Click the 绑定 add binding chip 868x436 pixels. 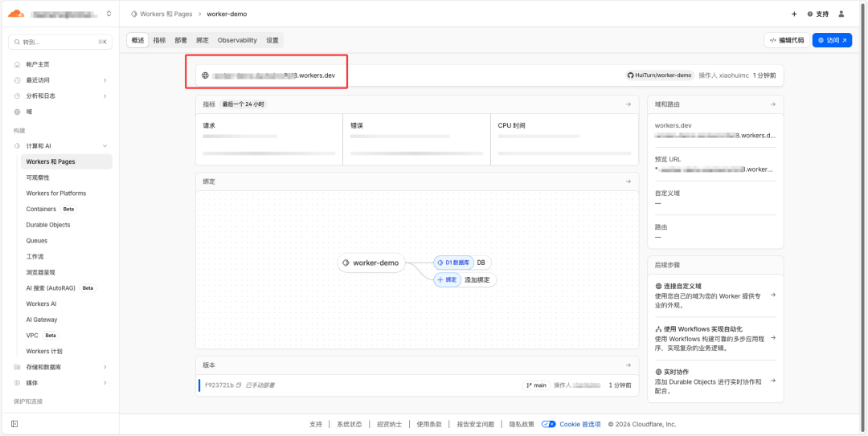tap(448, 280)
